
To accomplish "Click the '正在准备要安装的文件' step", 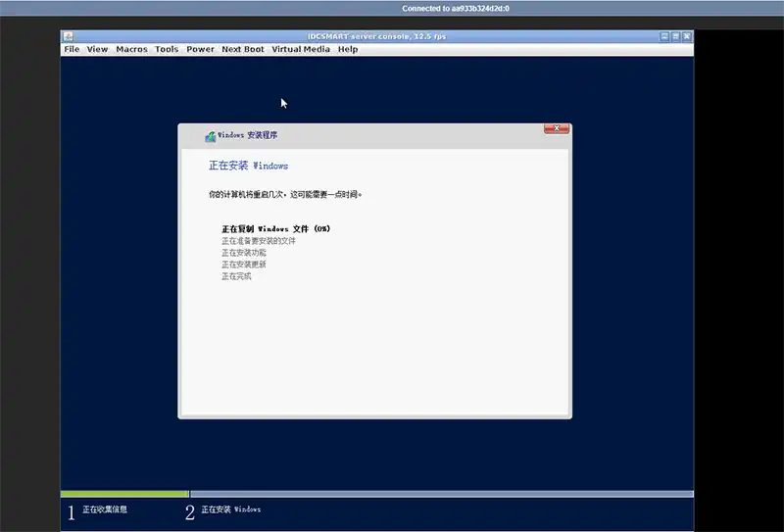I will point(259,240).
